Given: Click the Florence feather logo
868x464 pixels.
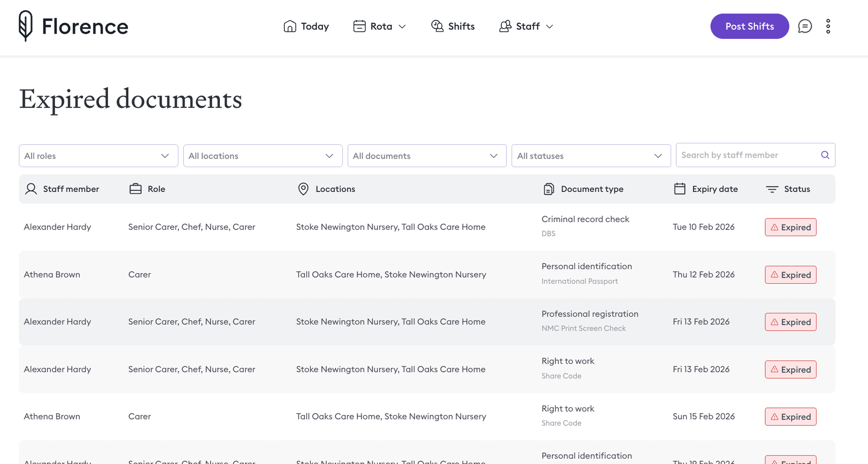Looking at the screenshot, I should click(x=26, y=26).
